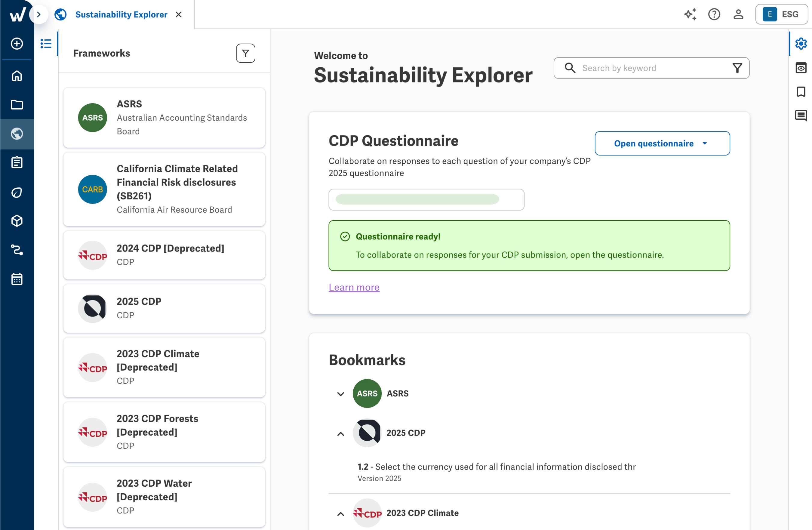Click the 'Questionnaire ready!' heading text
This screenshot has height=530, width=812.
(398, 236)
